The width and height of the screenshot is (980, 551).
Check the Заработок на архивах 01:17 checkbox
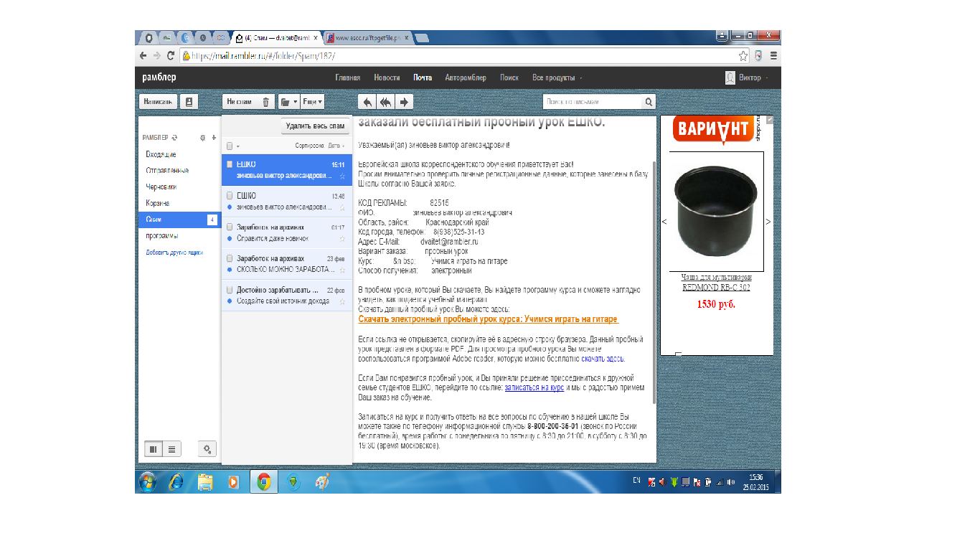[x=230, y=227]
